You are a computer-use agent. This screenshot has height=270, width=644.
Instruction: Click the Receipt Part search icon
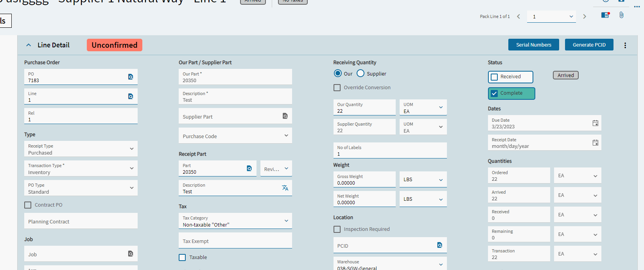tap(249, 168)
